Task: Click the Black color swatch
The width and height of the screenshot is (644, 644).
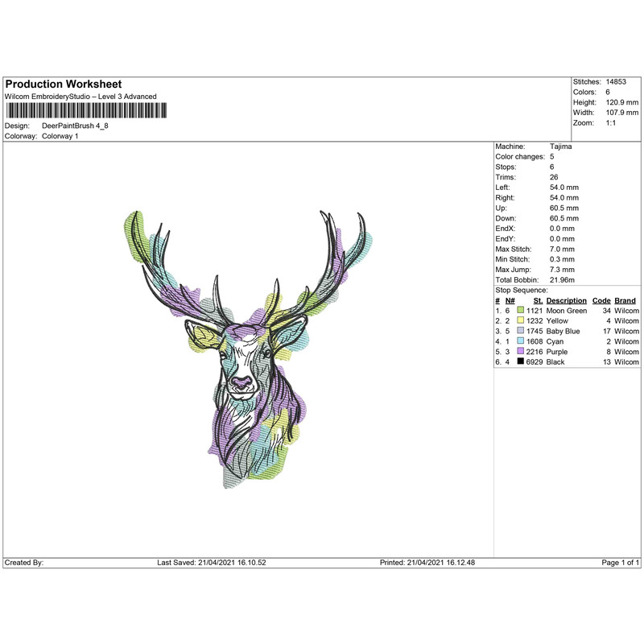Action: 521,362
